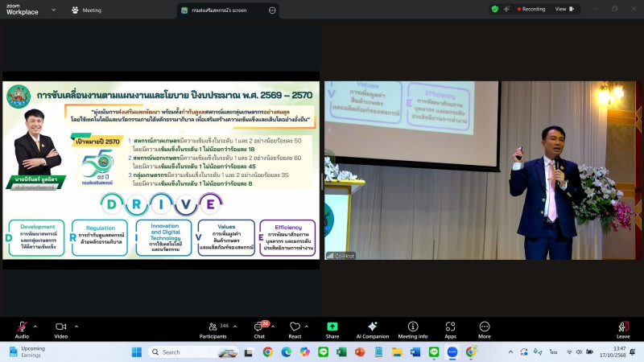Open the More options menu
The image size is (644, 362).
point(485,328)
